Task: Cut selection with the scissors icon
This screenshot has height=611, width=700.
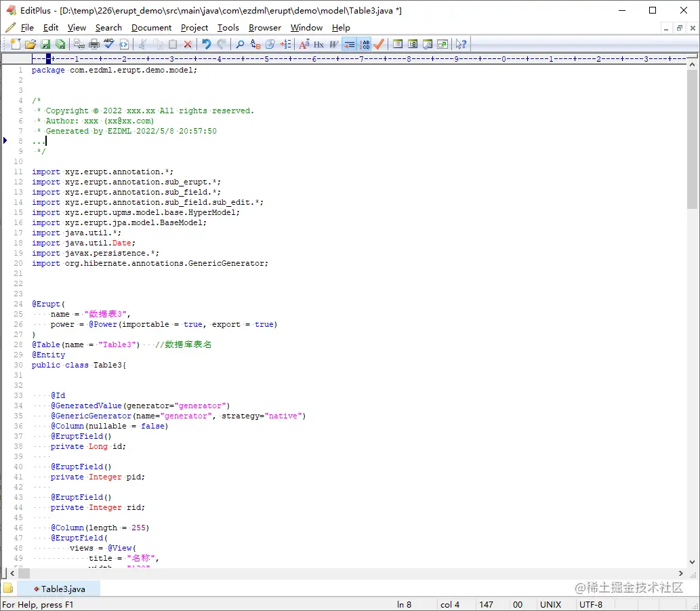Action: coord(143,44)
